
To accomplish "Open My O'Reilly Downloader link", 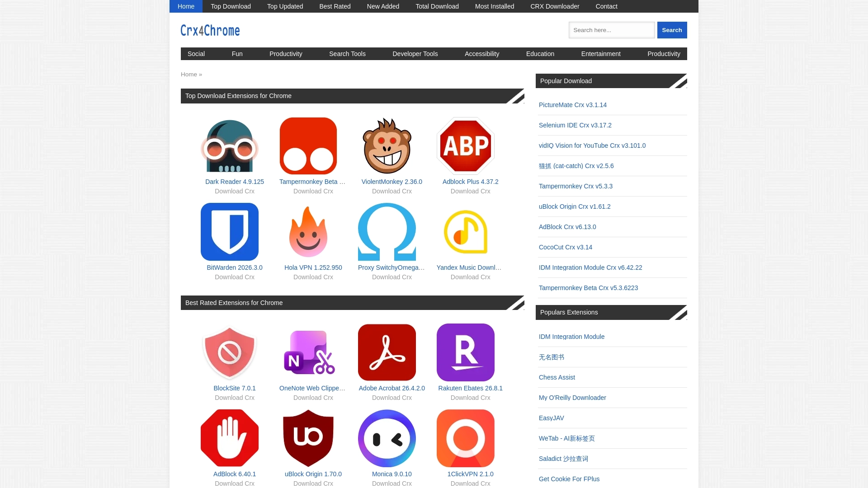I will pos(572,398).
